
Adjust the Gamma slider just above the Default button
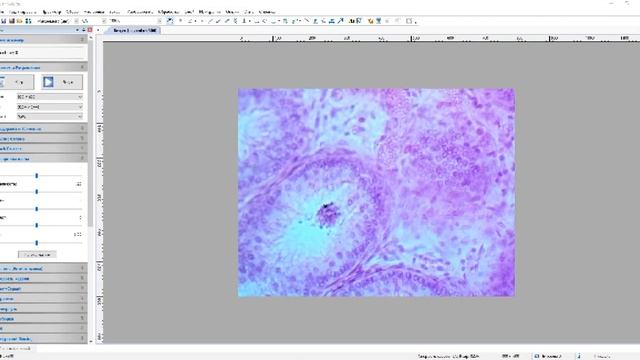(37, 242)
